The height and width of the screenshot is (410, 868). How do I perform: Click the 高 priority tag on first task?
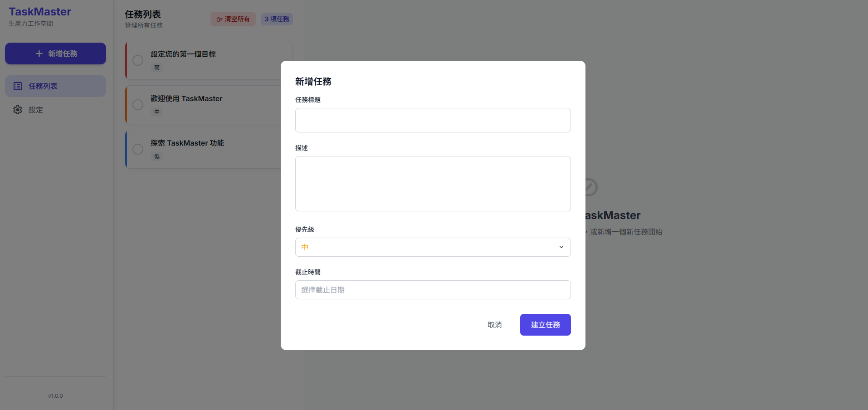click(157, 68)
